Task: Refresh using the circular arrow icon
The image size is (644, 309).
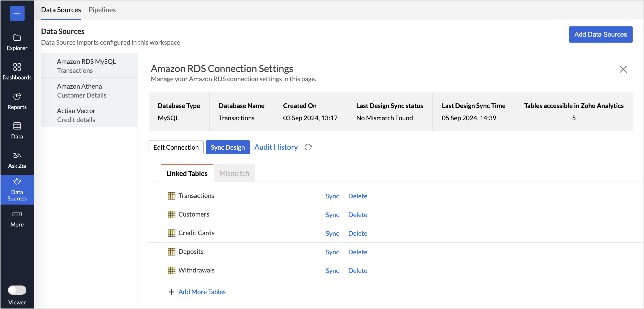Action: coord(308,147)
